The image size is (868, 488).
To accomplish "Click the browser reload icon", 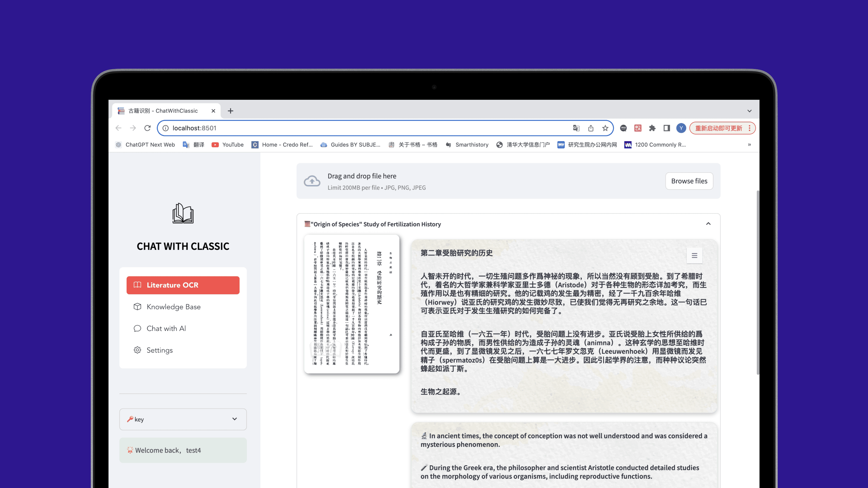I will pos(147,128).
